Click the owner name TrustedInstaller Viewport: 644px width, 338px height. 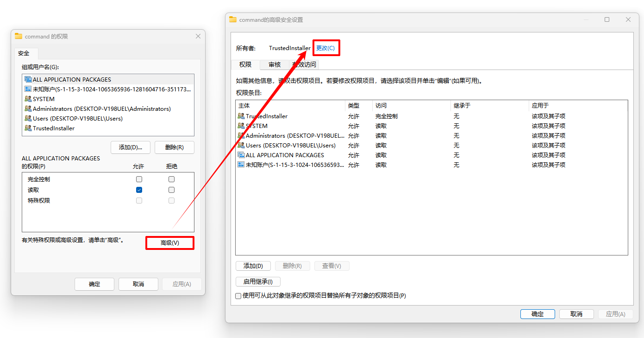[290, 48]
